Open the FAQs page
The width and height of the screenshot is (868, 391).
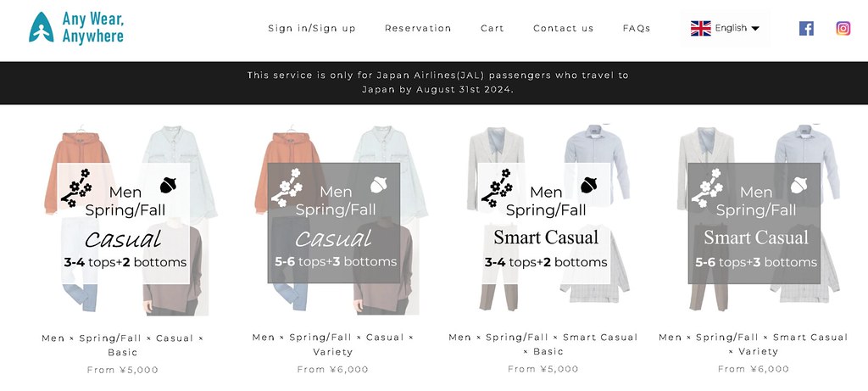[637, 28]
